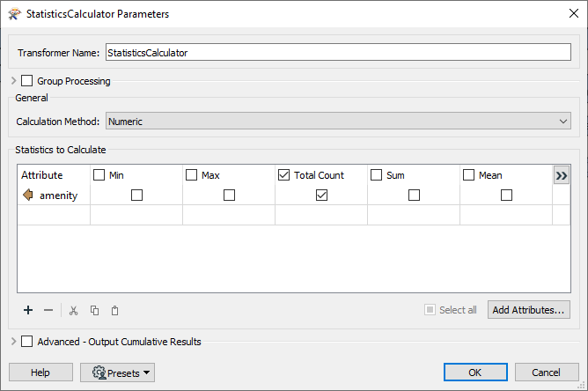The image size is (588, 391).
Task: Click the cut scissors icon
Action: coord(74,310)
